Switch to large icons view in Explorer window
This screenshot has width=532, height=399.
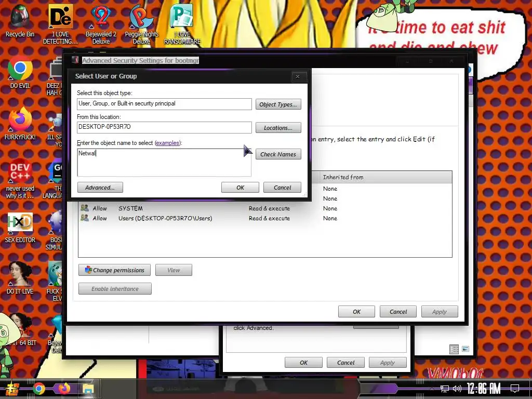point(465,349)
